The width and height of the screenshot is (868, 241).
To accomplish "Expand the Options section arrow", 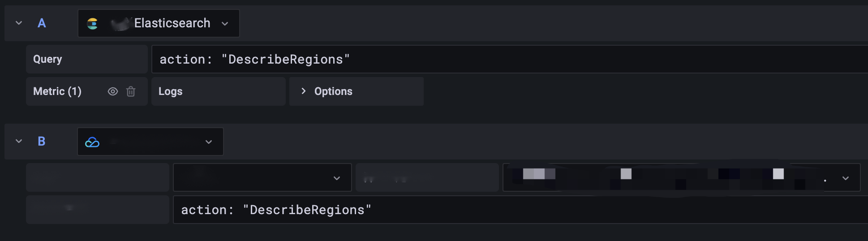I will [x=304, y=91].
